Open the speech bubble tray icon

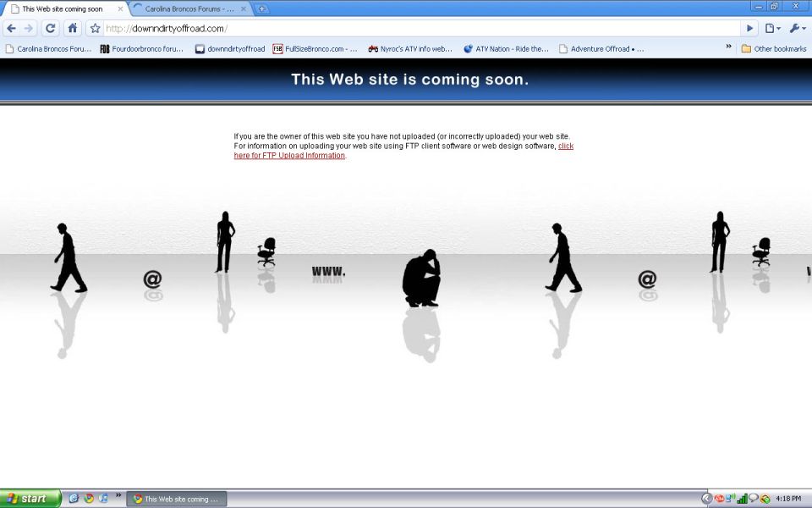(x=754, y=499)
